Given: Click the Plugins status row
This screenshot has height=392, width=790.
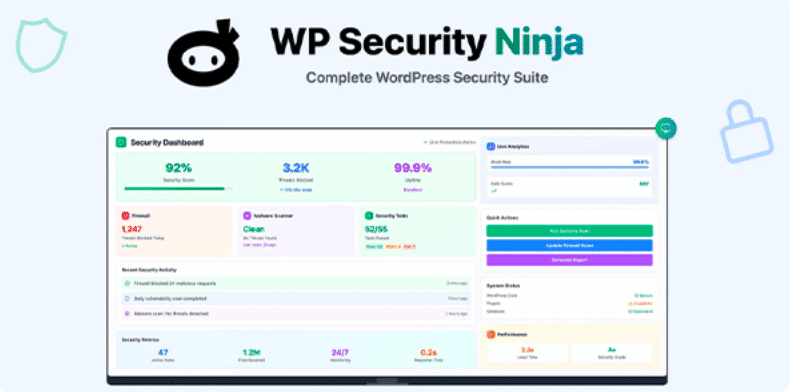Looking at the screenshot, I should click(x=569, y=304).
